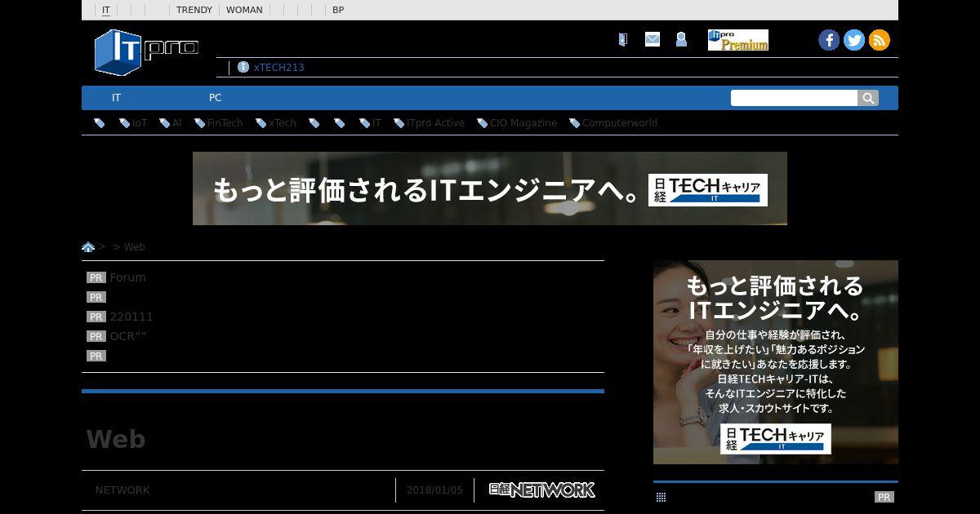Open the CIO Magazine tag link
980x514 pixels.
[x=523, y=123]
